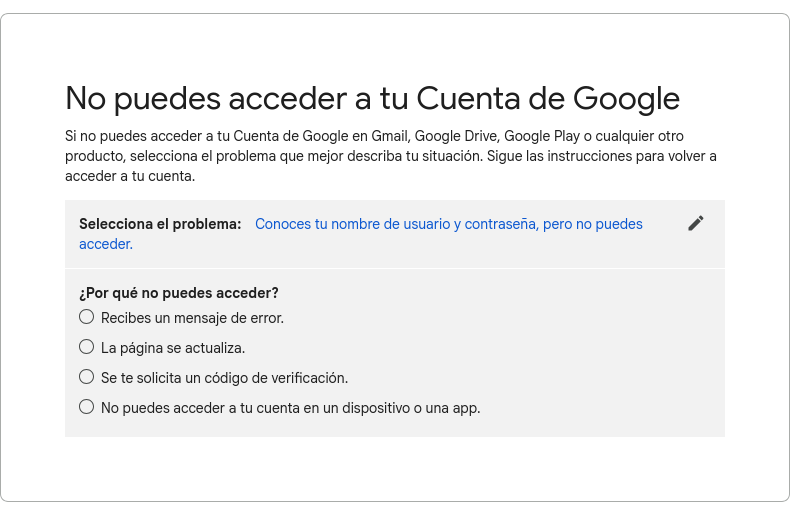Image resolution: width=797 pixels, height=512 pixels.
Task: Open the "Conoces tu nombre de usuario" link
Action: point(448,224)
